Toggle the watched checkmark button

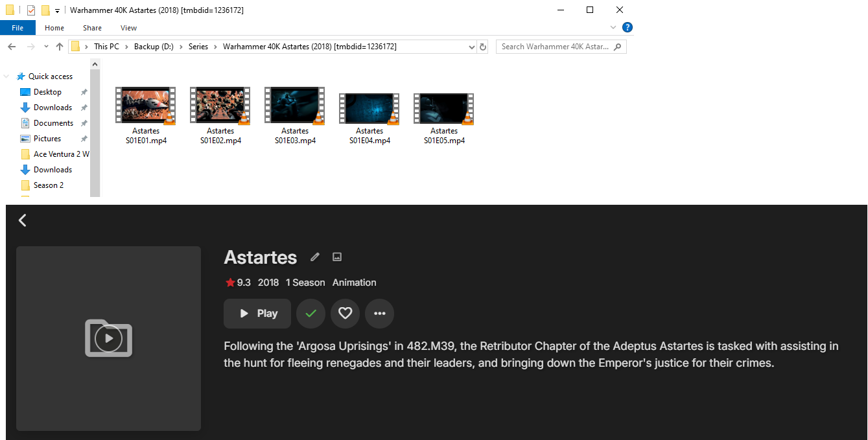coord(311,314)
